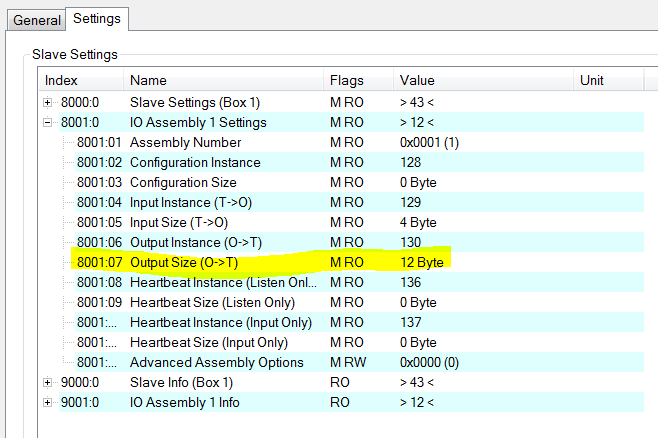Collapse the 8001:0 IO Assembly 1 Settings node

tap(47, 123)
